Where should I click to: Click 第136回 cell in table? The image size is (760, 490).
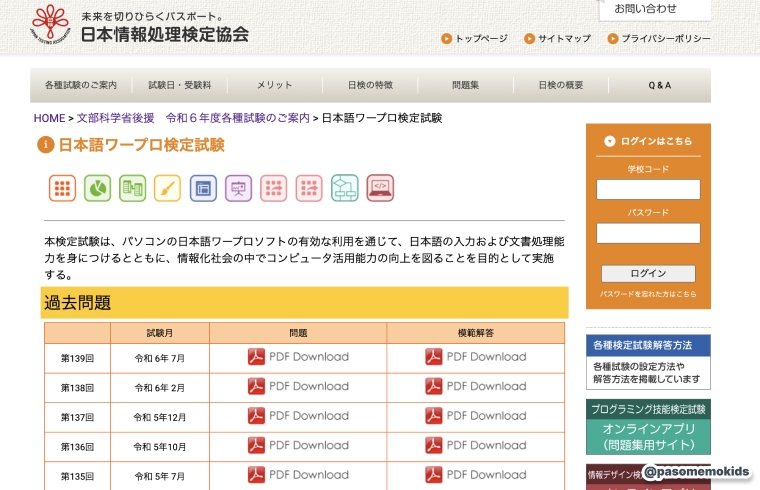[77, 447]
